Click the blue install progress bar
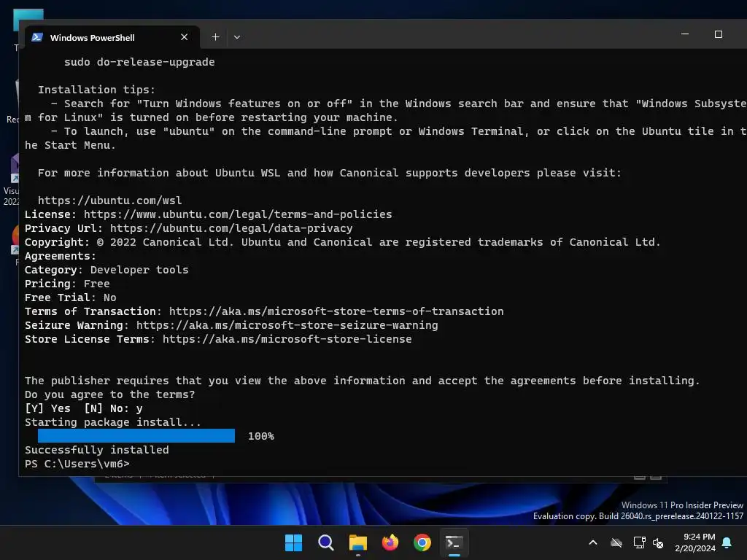The image size is (747, 560). point(136,436)
